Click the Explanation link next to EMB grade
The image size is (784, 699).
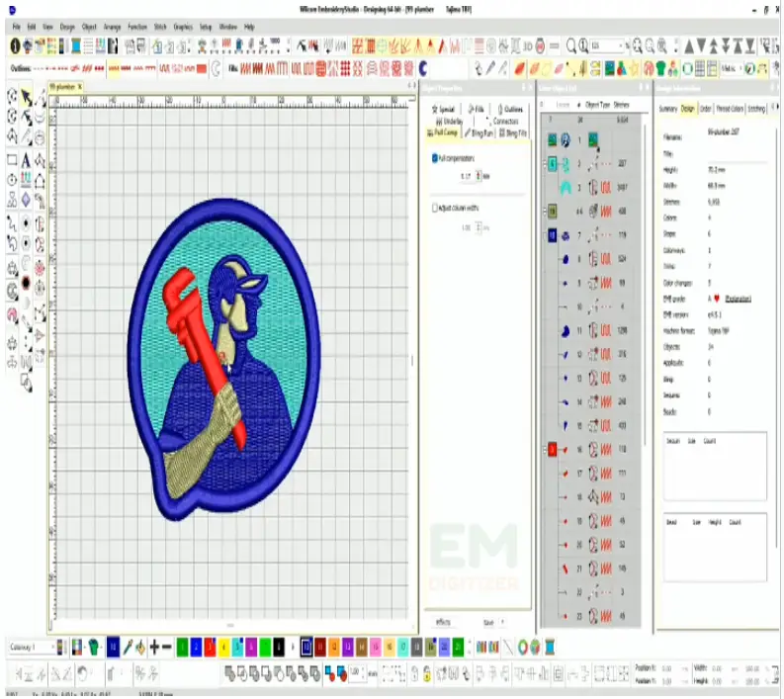point(738,299)
